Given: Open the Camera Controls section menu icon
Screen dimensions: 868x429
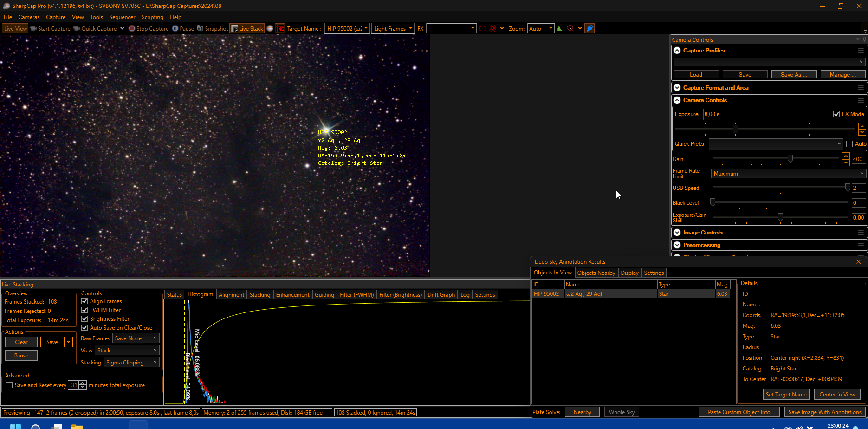Looking at the screenshot, I should tap(861, 100).
